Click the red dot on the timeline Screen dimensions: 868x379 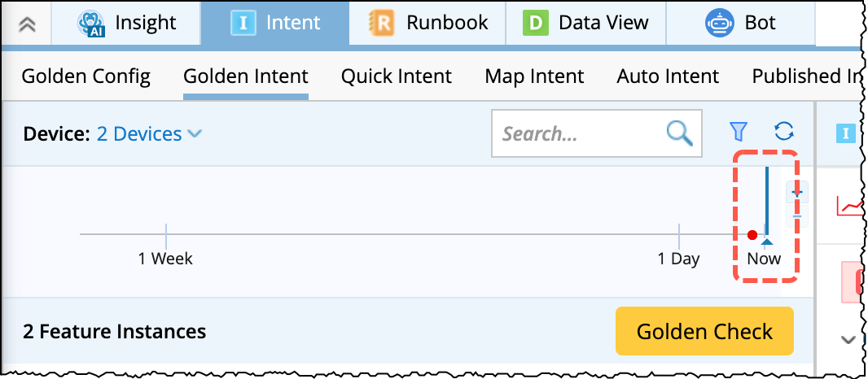(752, 235)
